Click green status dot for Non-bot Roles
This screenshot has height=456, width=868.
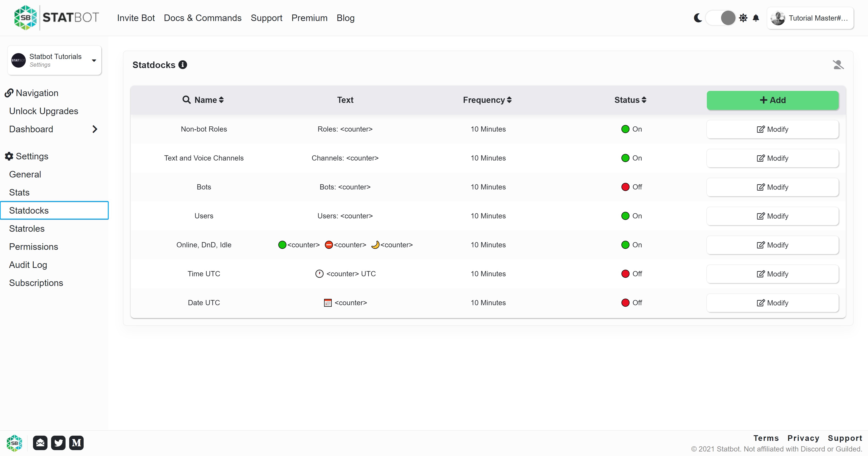[625, 129]
